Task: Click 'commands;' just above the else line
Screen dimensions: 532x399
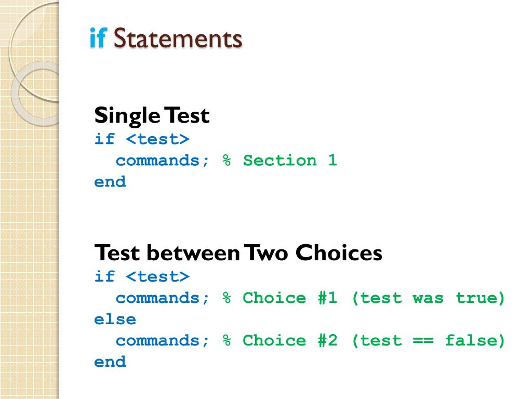Action: tap(162, 298)
